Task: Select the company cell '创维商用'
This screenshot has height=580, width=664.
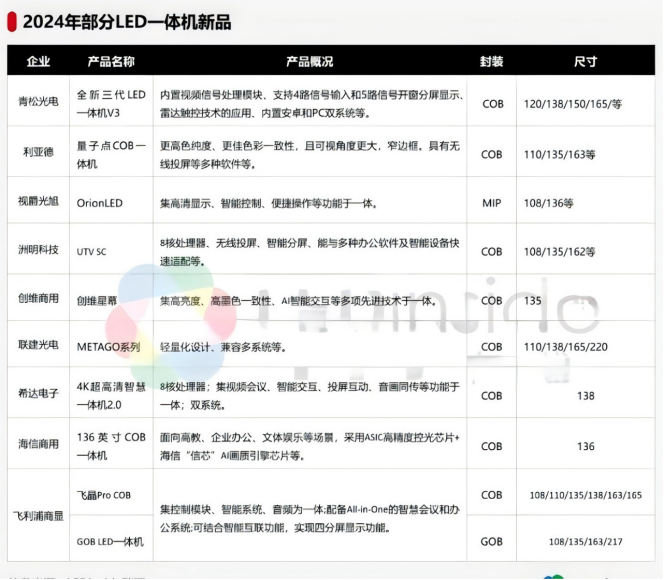Action: (x=38, y=298)
